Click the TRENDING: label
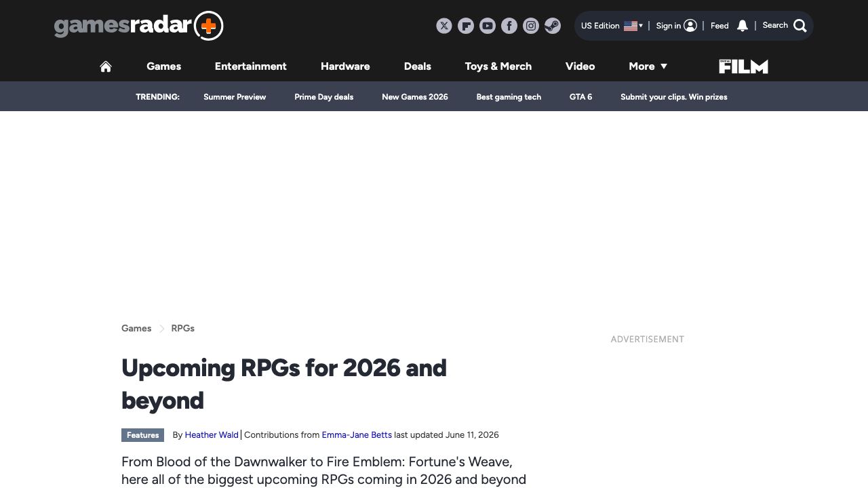The height and width of the screenshot is (488, 868). 157,97
